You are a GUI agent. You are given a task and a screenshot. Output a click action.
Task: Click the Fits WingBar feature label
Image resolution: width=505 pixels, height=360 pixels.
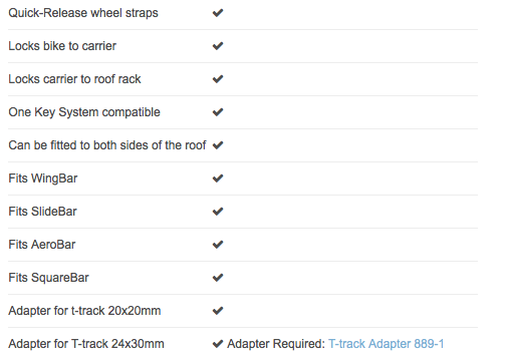point(43,178)
